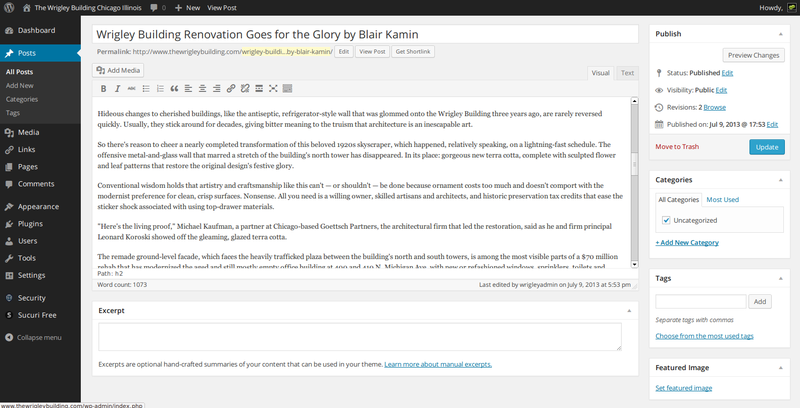Click the Get Shortlink button
This screenshot has height=408, width=800.
(413, 52)
